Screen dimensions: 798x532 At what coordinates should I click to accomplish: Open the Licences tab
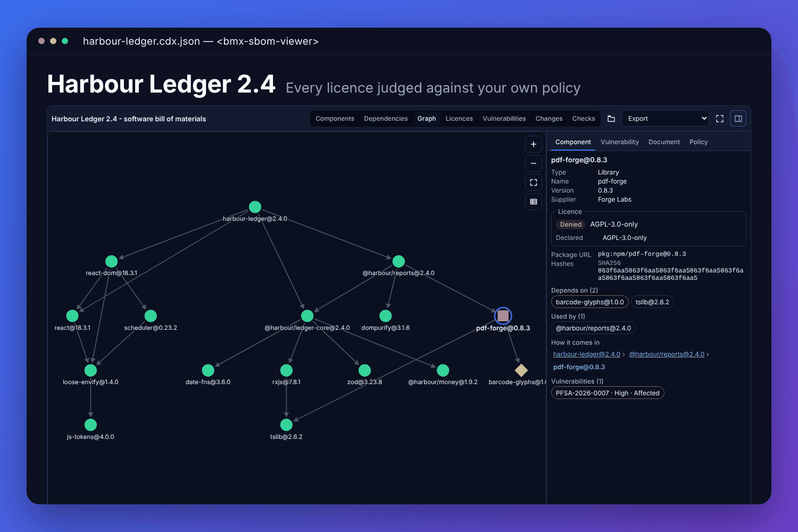click(x=459, y=119)
